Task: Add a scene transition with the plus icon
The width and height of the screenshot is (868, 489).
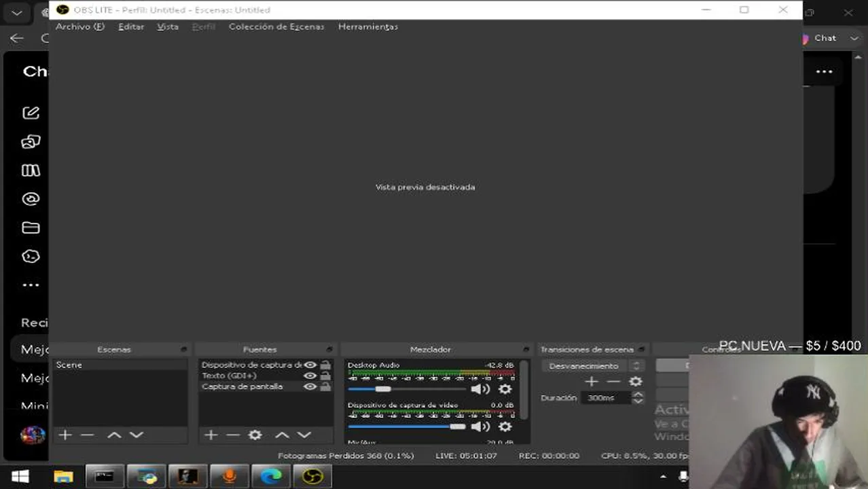Action: (592, 382)
